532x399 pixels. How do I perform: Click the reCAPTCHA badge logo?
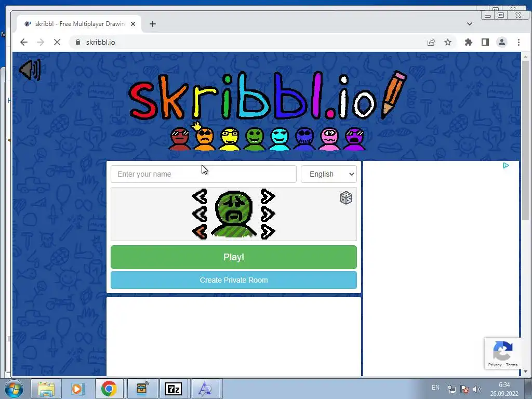point(502,351)
